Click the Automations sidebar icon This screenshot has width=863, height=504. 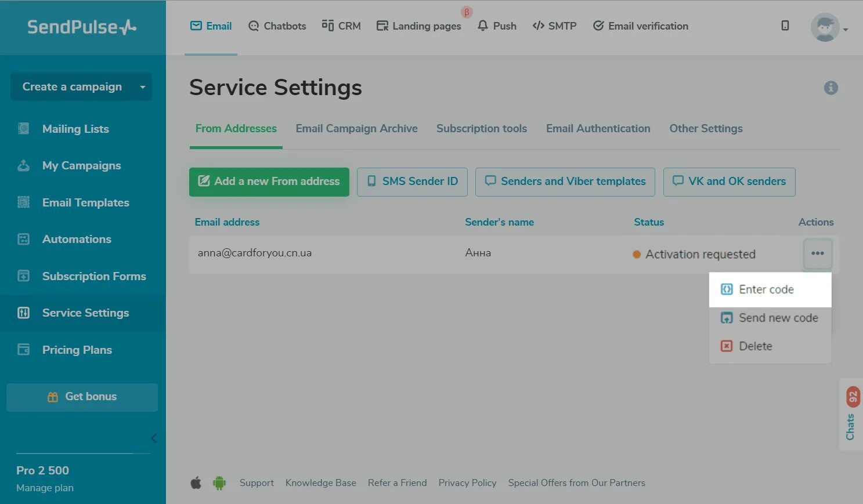point(23,239)
